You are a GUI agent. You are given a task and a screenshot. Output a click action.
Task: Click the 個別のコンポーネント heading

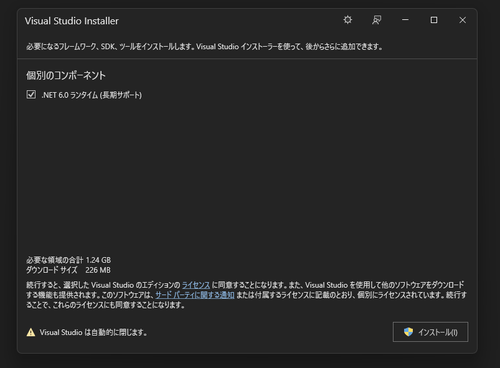point(66,76)
